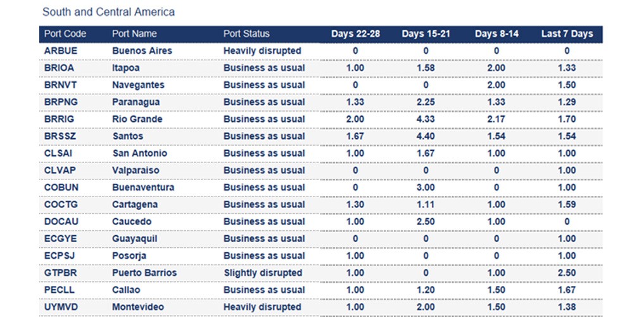Click Puerto Barrios 'Slightly disrupted' status
Viewport: 644px width, 317px height.
(263, 273)
